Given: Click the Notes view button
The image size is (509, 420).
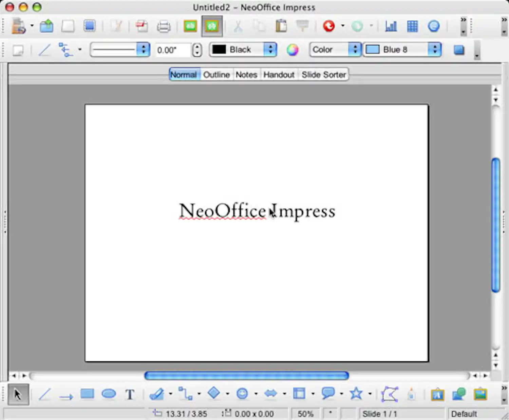Looking at the screenshot, I should (x=246, y=75).
